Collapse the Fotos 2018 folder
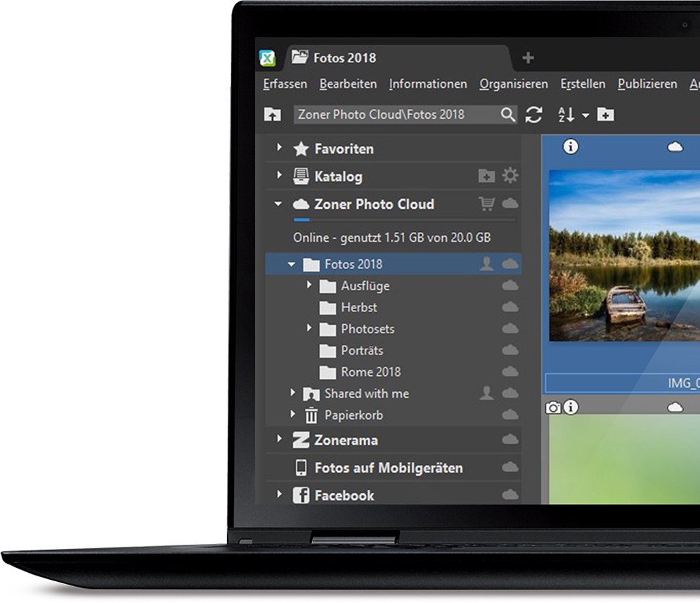The width and height of the screenshot is (700, 603). point(292,264)
